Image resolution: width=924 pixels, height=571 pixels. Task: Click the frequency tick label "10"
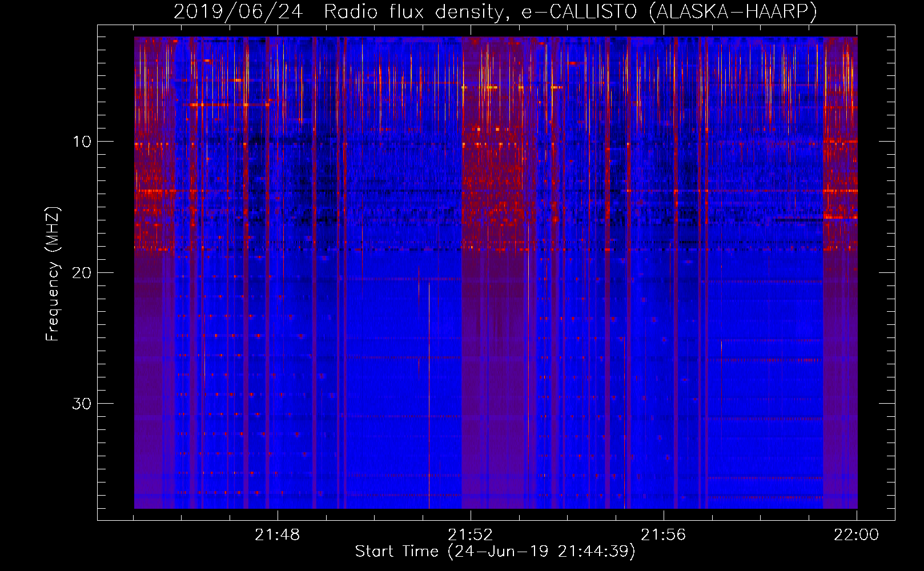tap(82, 142)
